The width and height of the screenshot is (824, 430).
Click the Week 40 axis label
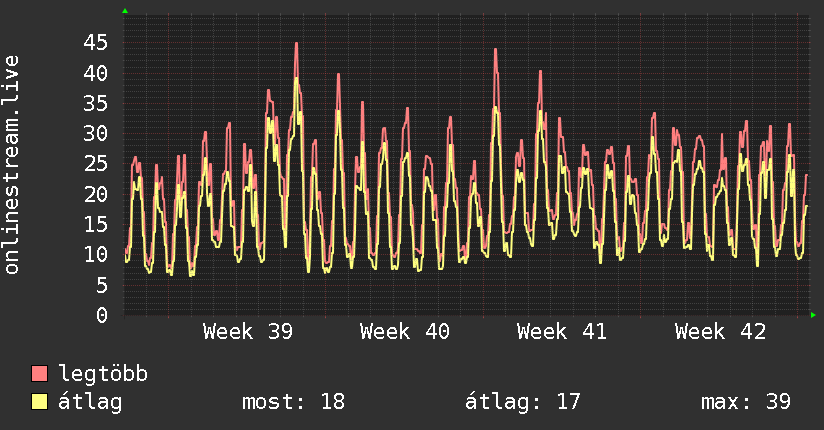405,332
